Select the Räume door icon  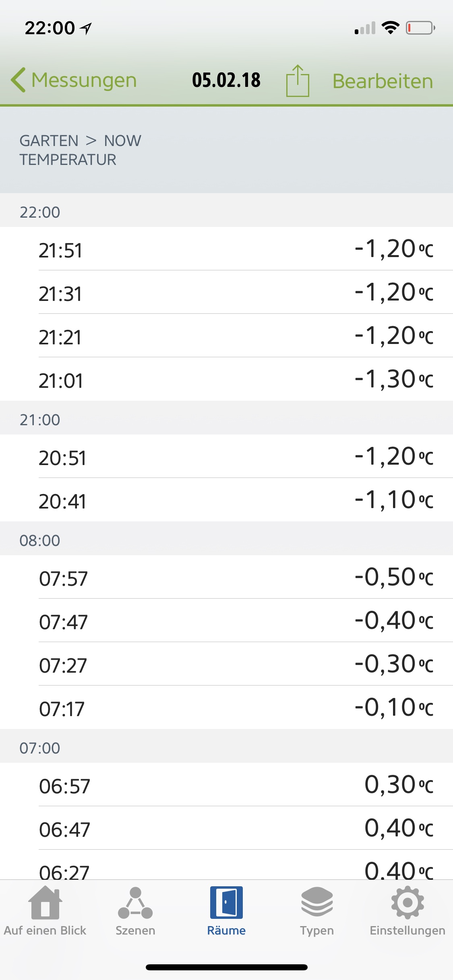(x=226, y=902)
